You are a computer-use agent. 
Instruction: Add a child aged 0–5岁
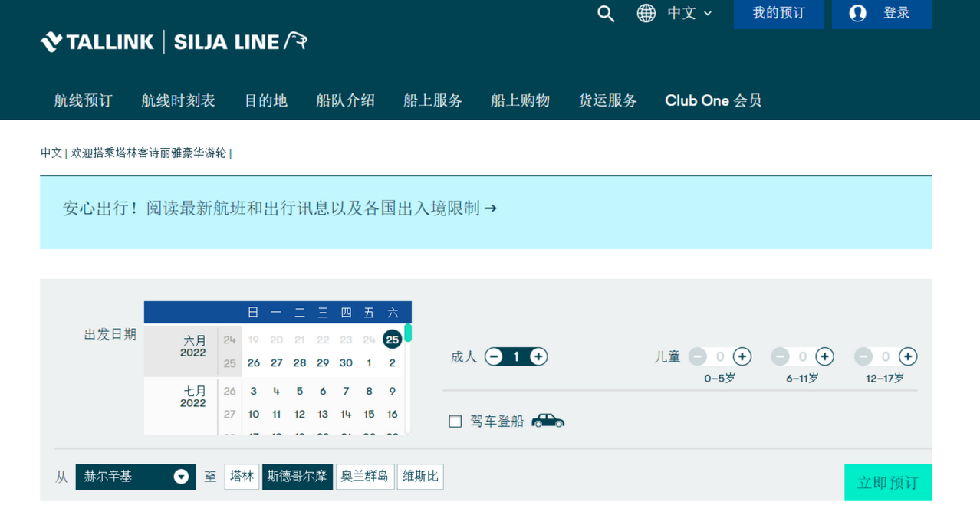pos(742,356)
